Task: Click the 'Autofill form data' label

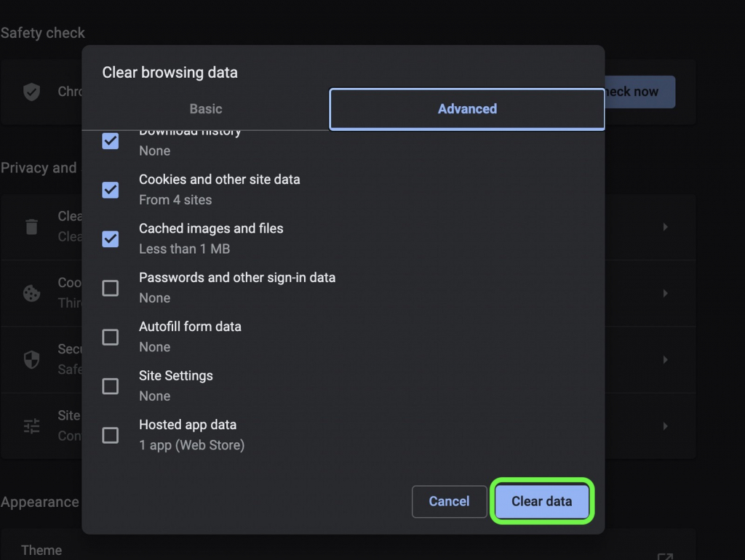Action: [190, 327]
